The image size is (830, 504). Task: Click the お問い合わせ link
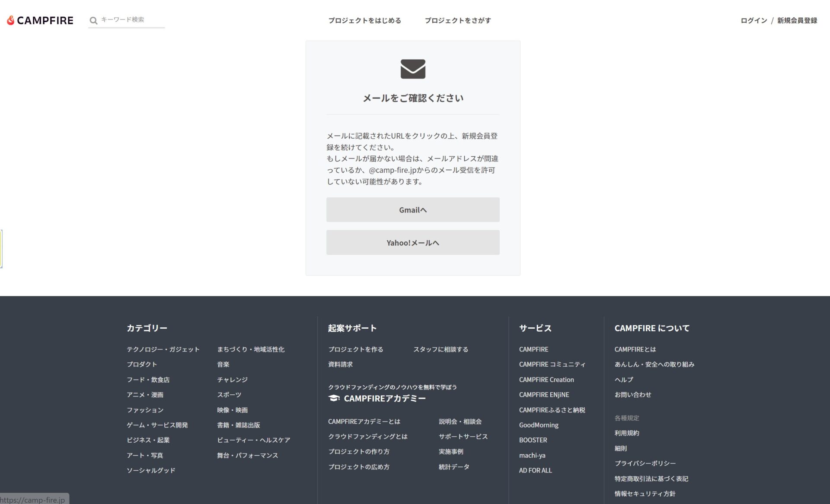pos(632,394)
